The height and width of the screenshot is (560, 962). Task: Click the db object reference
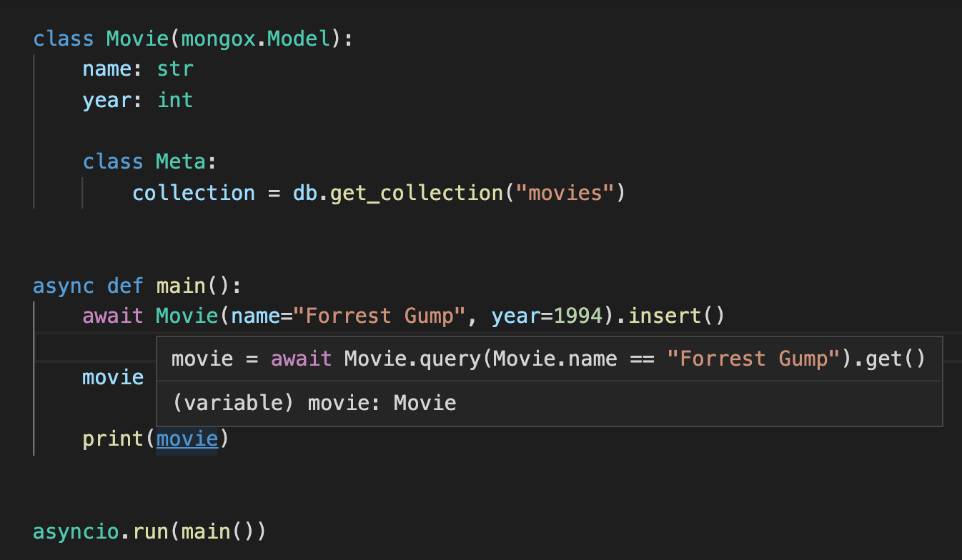point(304,193)
